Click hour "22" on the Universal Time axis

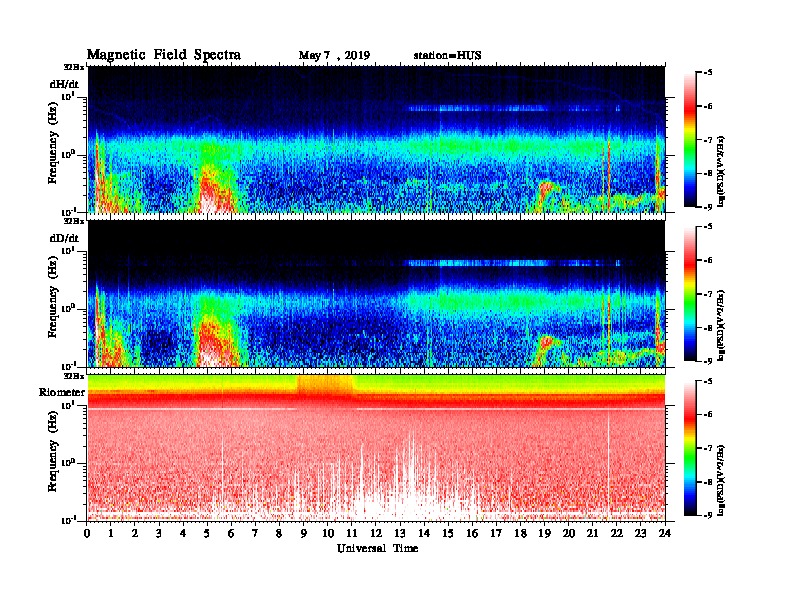click(x=617, y=533)
